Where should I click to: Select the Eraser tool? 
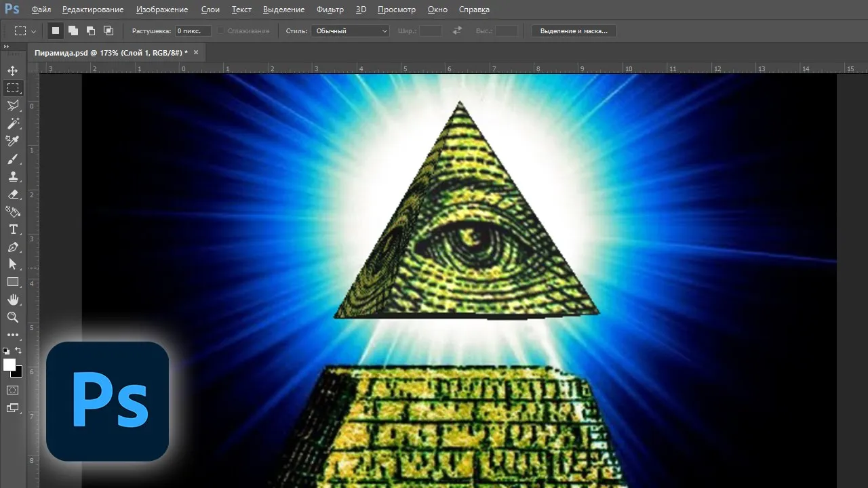click(13, 194)
